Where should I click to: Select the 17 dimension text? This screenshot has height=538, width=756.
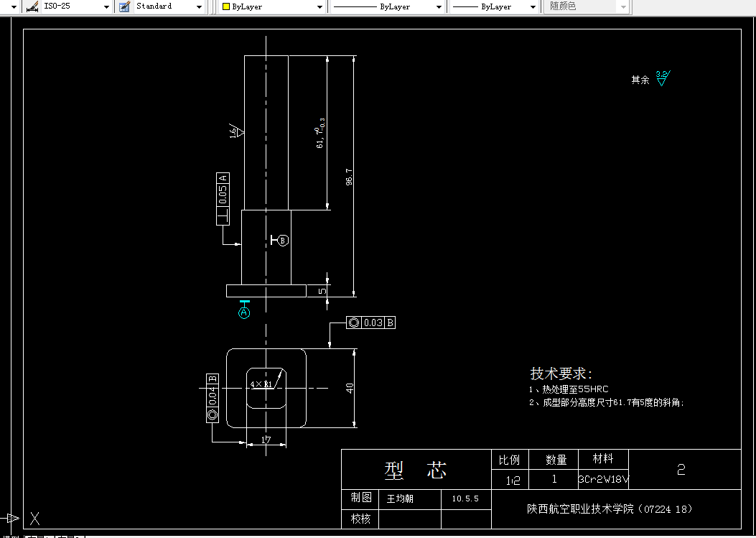click(x=266, y=440)
